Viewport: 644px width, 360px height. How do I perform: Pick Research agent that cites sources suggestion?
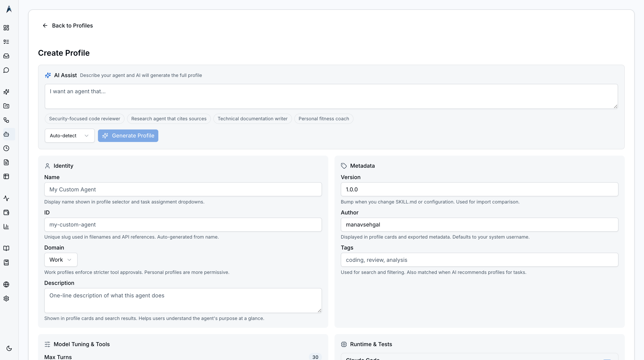169,119
